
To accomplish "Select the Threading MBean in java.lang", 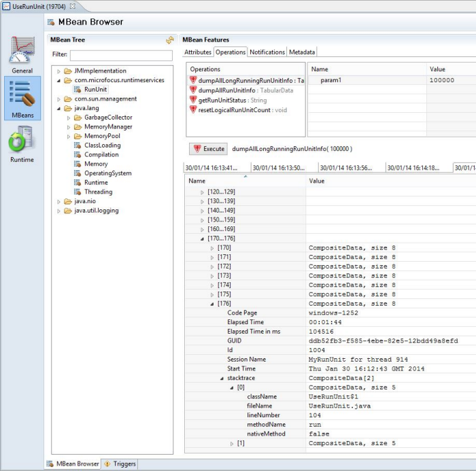I will pos(98,192).
